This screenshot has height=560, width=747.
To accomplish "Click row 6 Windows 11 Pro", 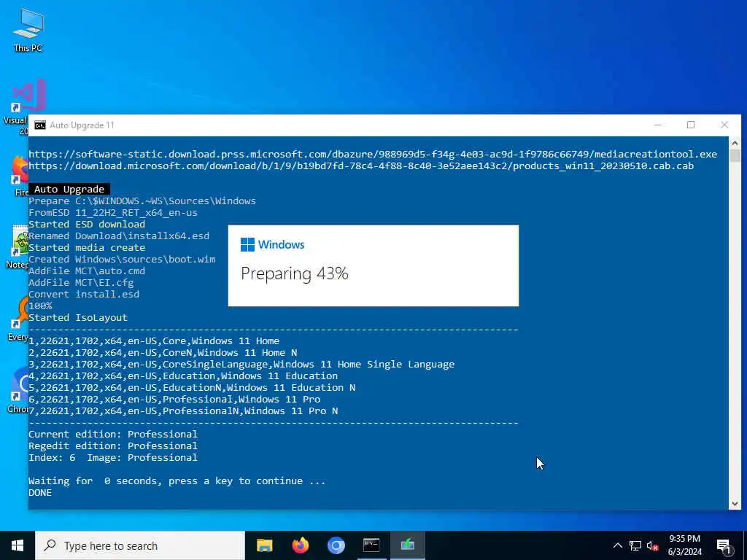I will 174,400.
